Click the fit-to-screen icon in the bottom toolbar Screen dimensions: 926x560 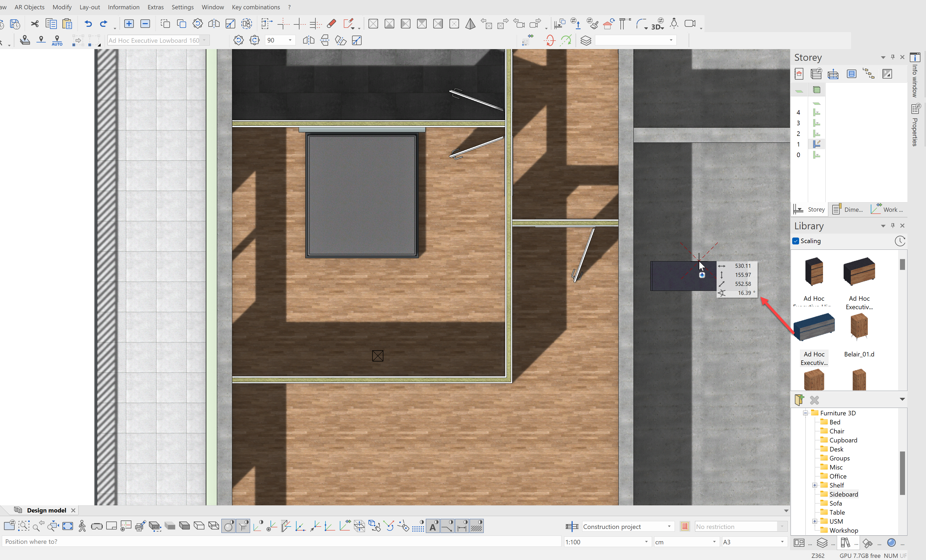point(68,526)
